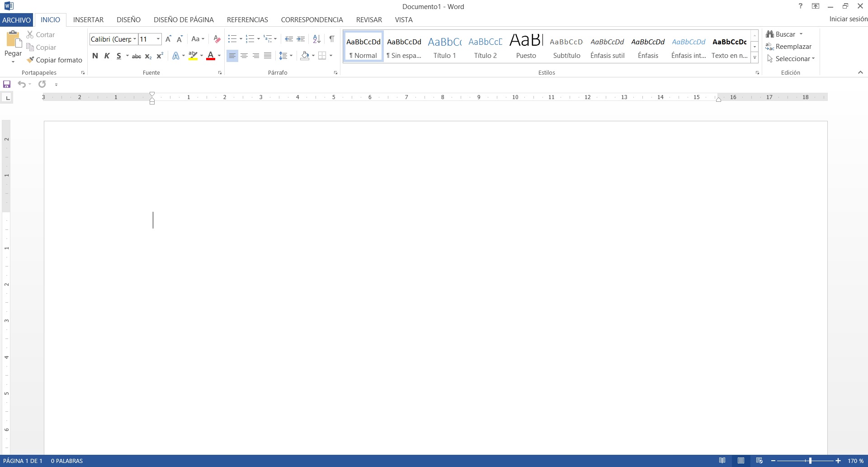Toggle superscript x² formatting
Viewport: 868px width, 467px height.
click(x=160, y=56)
